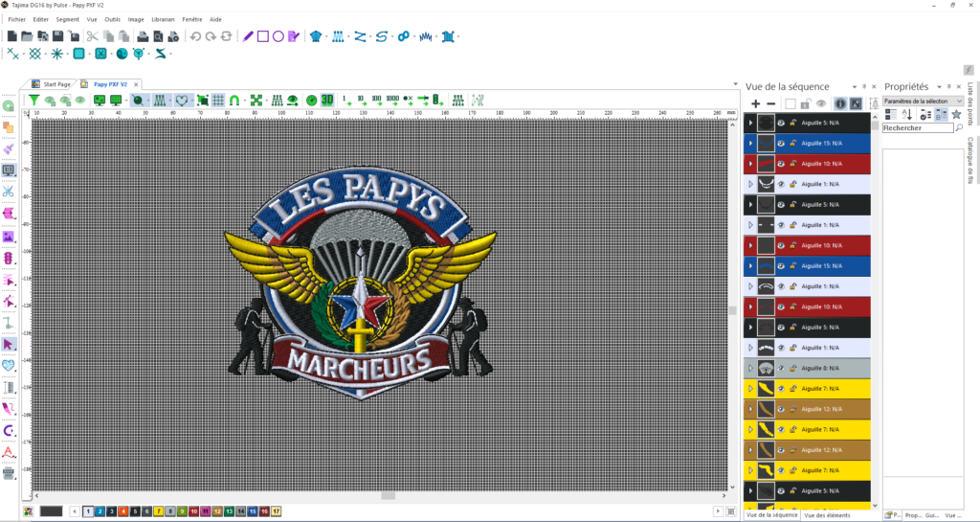Select the purple pen drawing tool

(x=248, y=37)
